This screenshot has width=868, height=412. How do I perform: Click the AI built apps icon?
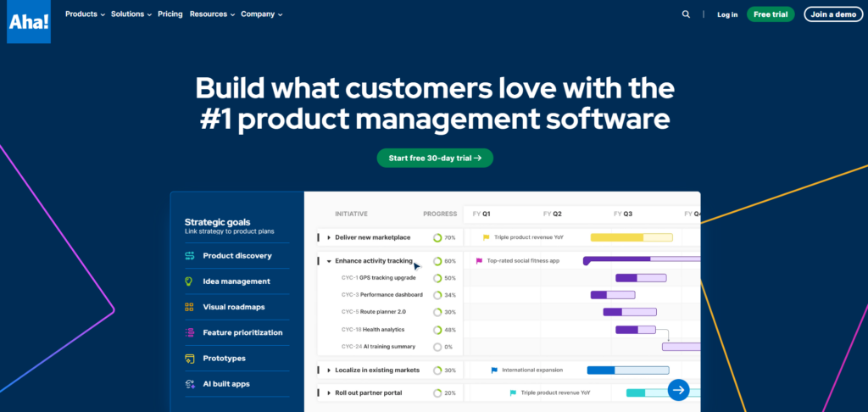click(x=189, y=384)
